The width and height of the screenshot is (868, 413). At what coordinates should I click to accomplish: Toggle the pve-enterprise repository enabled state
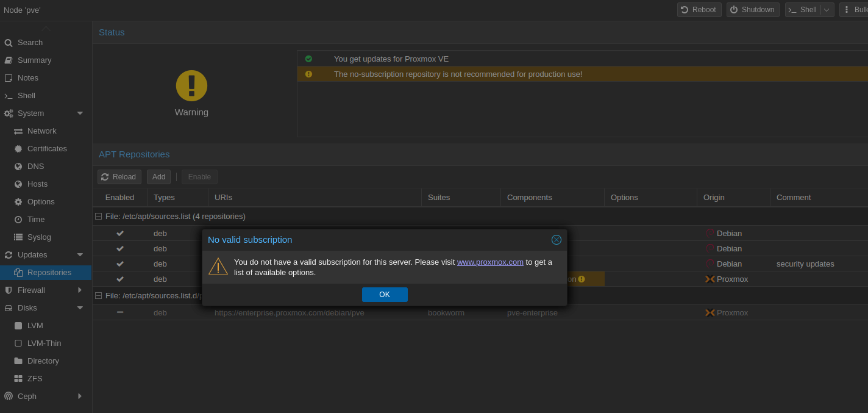[x=119, y=312]
